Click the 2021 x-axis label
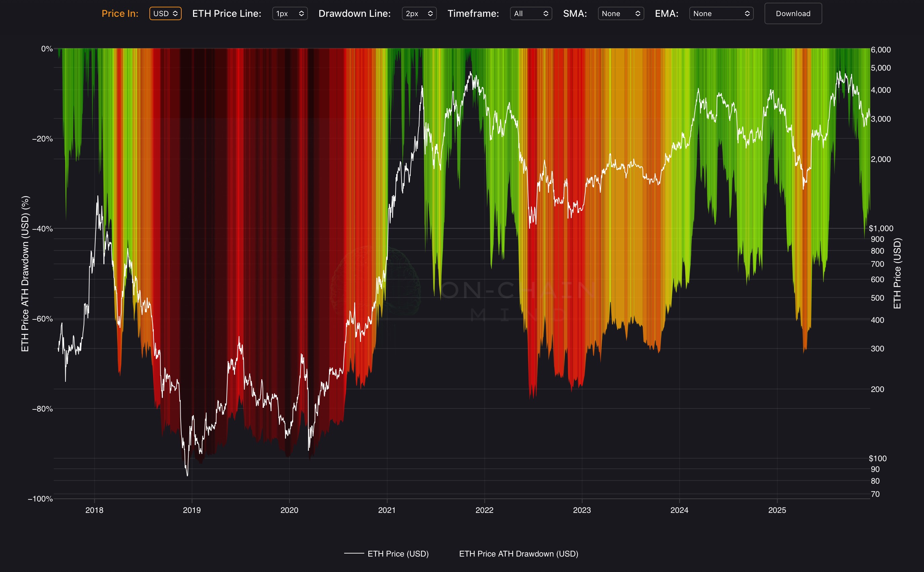 386,510
